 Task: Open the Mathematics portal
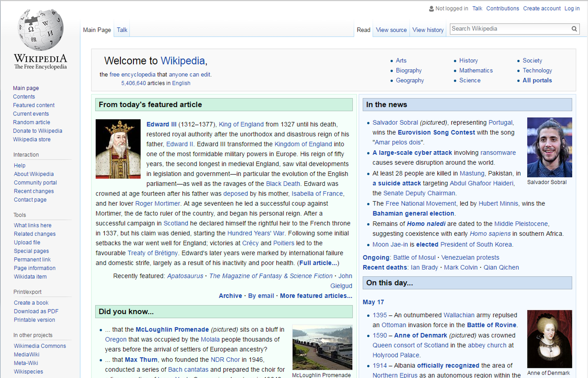click(476, 71)
